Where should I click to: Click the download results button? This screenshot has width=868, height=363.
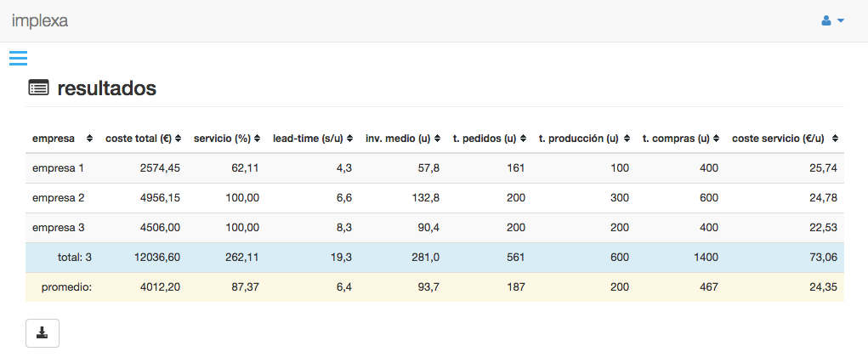(43, 333)
